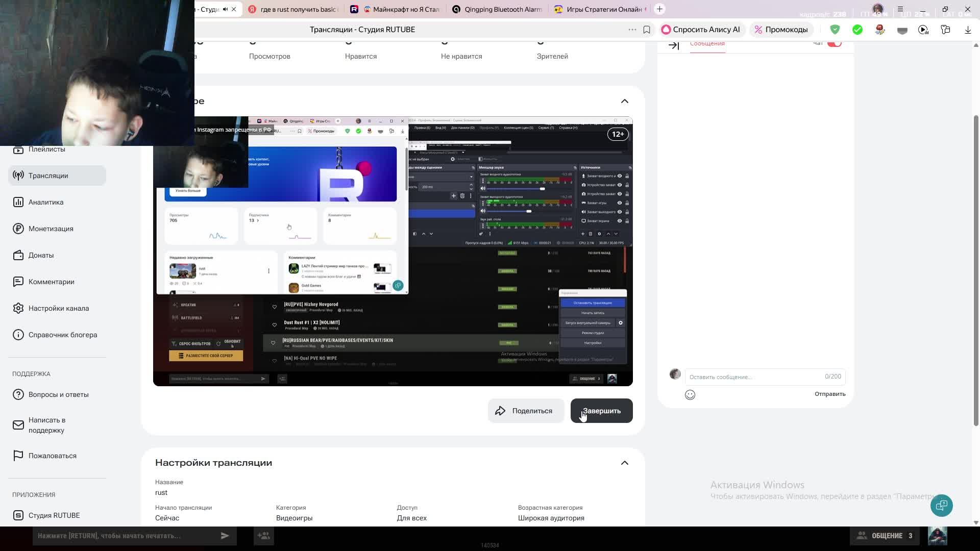The width and height of the screenshot is (980, 551).
Task: Switch to the 'где в rust получить basic' tab
Action: (x=293, y=9)
